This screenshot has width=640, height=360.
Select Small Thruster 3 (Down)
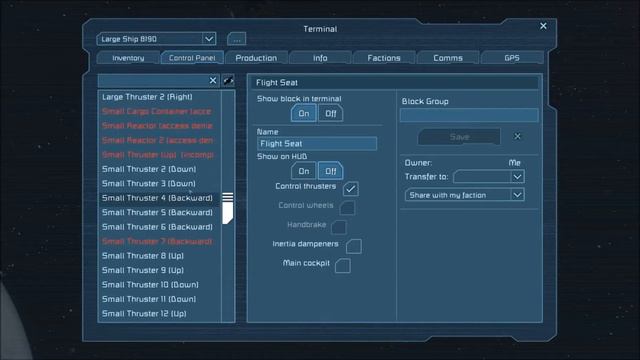pos(160,184)
